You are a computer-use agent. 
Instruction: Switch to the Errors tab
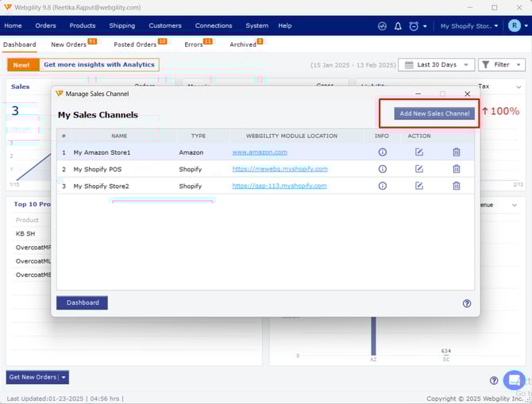click(x=193, y=45)
